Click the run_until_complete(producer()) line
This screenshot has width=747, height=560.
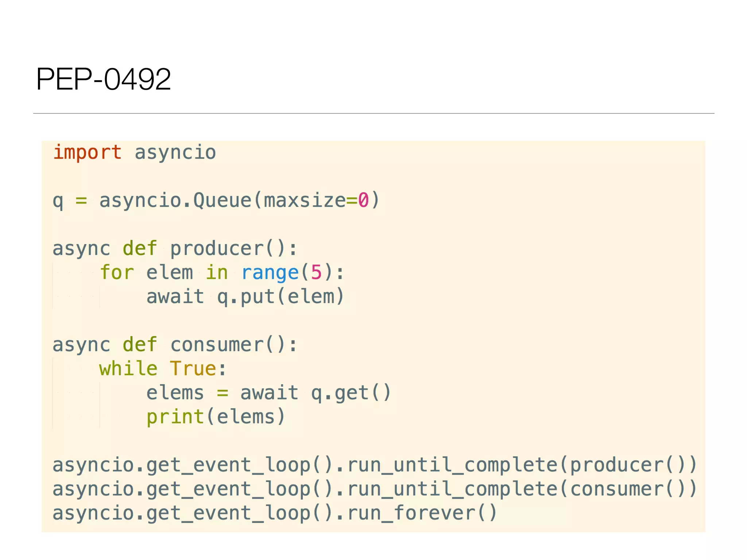click(375, 465)
